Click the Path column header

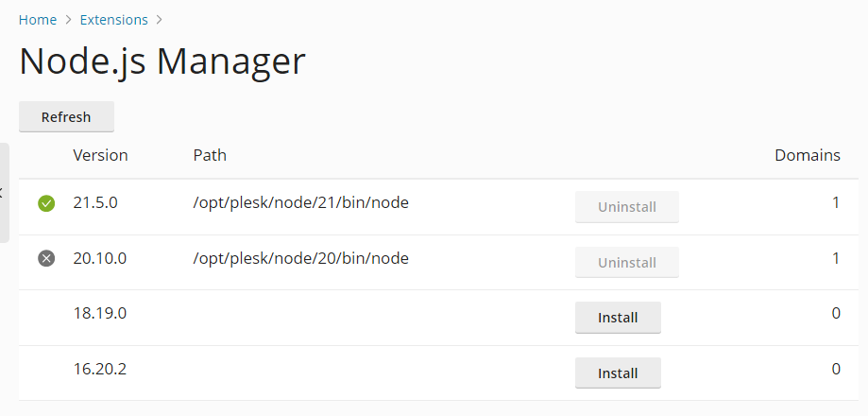point(210,155)
